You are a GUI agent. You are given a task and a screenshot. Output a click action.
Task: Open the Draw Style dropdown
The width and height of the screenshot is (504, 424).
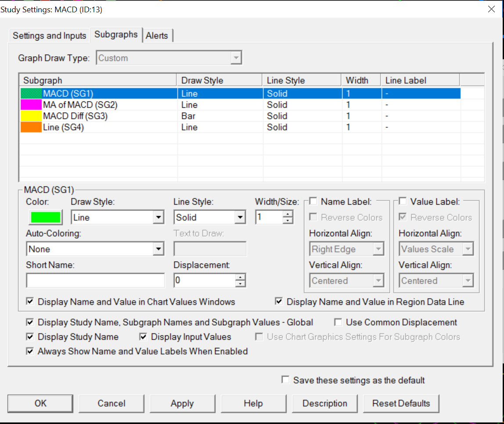pyautogui.click(x=158, y=217)
